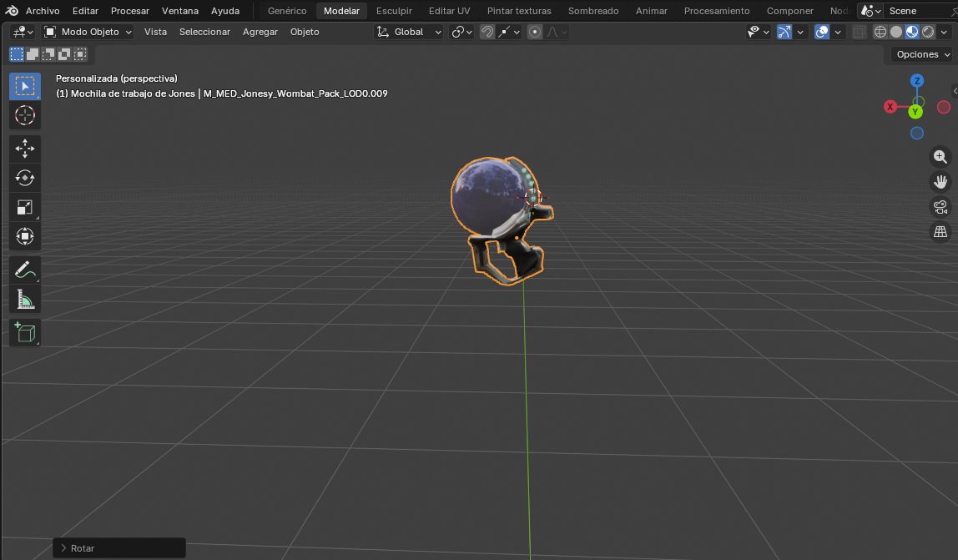Switch to solid viewport shading
The height and width of the screenshot is (560, 958).
(x=895, y=32)
